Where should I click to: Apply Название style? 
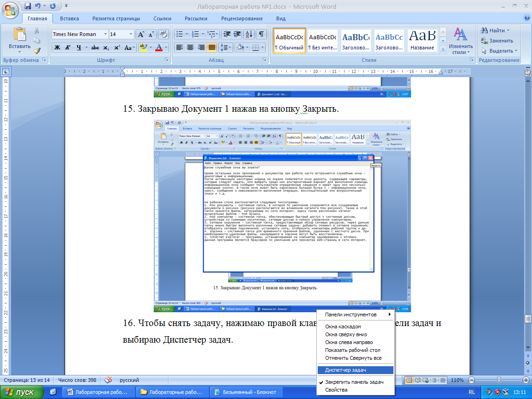tap(423, 41)
